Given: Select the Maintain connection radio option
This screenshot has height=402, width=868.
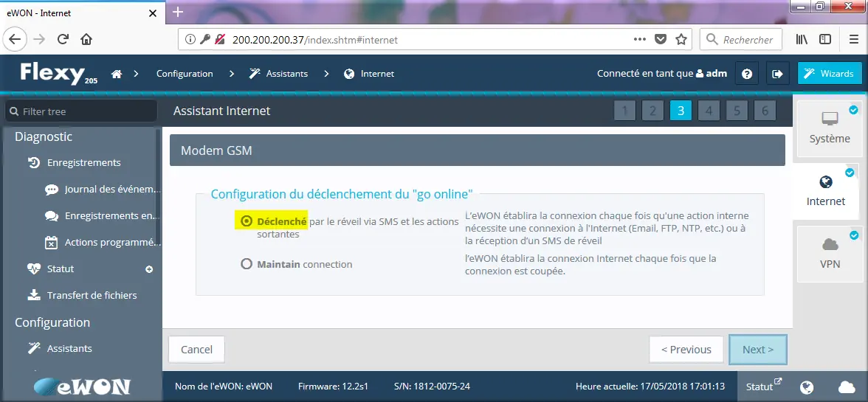Looking at the screenshot, I should [247, 264].
